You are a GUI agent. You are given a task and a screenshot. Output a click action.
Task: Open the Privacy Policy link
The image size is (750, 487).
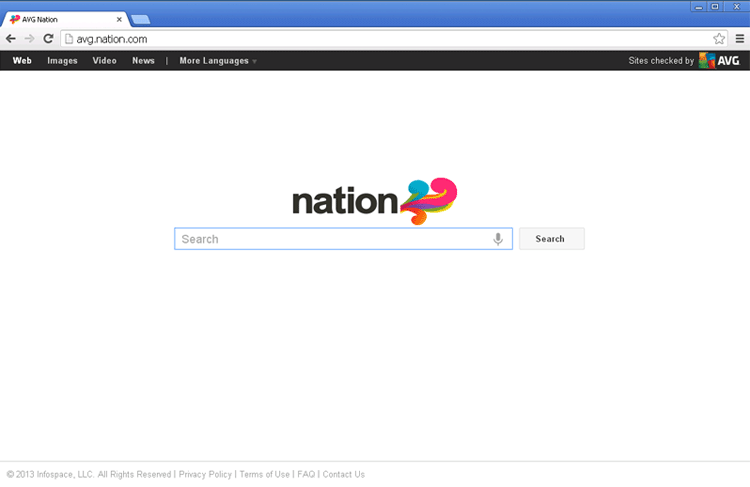[205, 475]
